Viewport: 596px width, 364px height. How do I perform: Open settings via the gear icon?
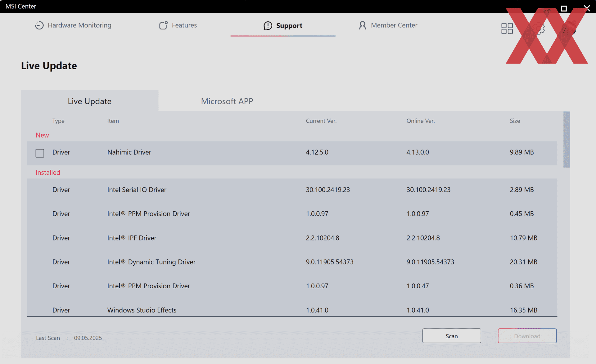coord(540,29)
